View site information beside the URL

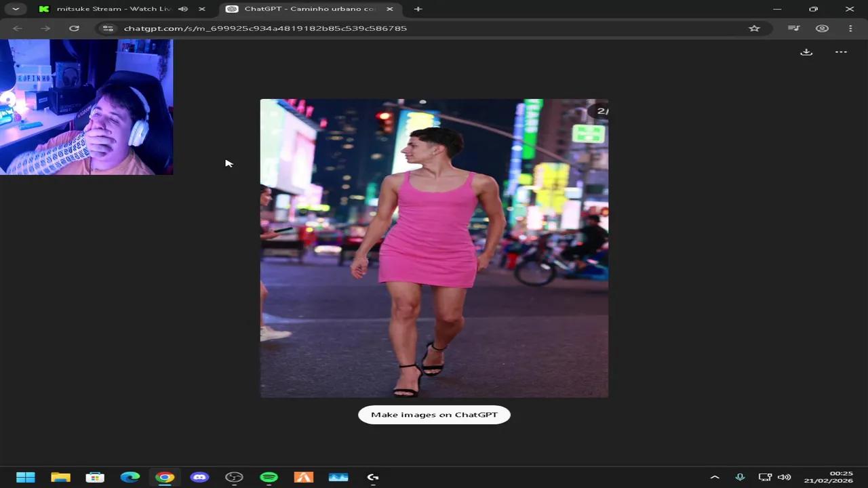tap(108, 28)
